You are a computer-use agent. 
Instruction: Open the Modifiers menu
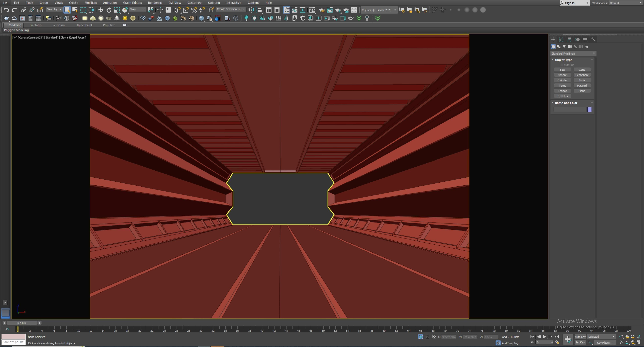pos(91,3)
